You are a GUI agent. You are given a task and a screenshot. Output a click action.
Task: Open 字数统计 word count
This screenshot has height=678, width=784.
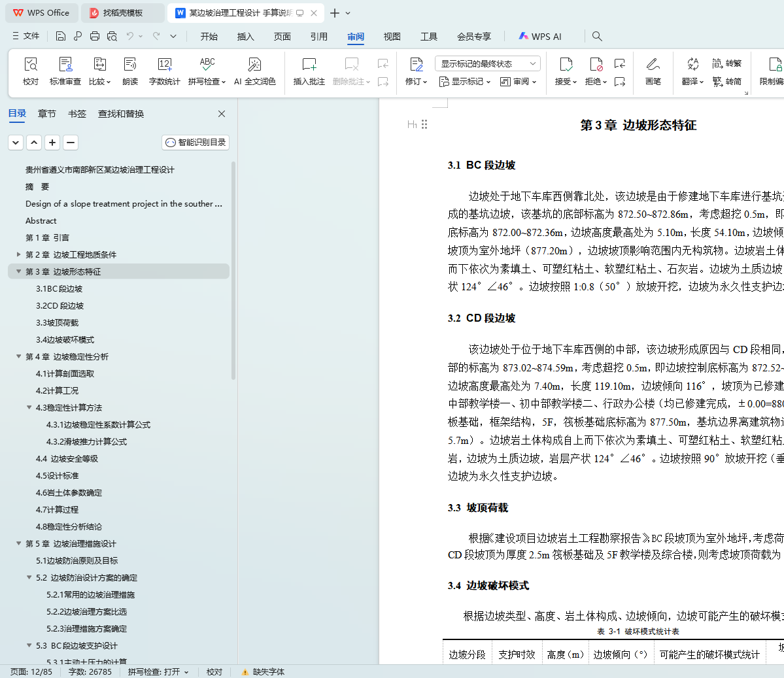click(x=165, y=71)
